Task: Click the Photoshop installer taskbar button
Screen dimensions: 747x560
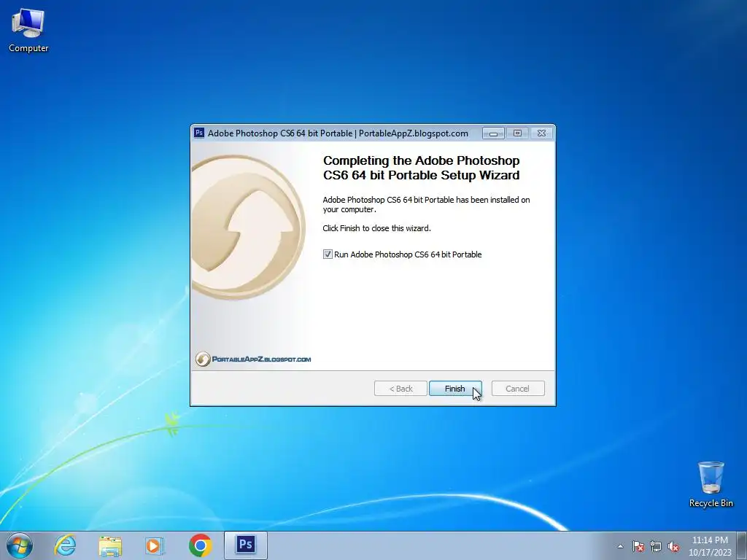Action: (246, 545)
